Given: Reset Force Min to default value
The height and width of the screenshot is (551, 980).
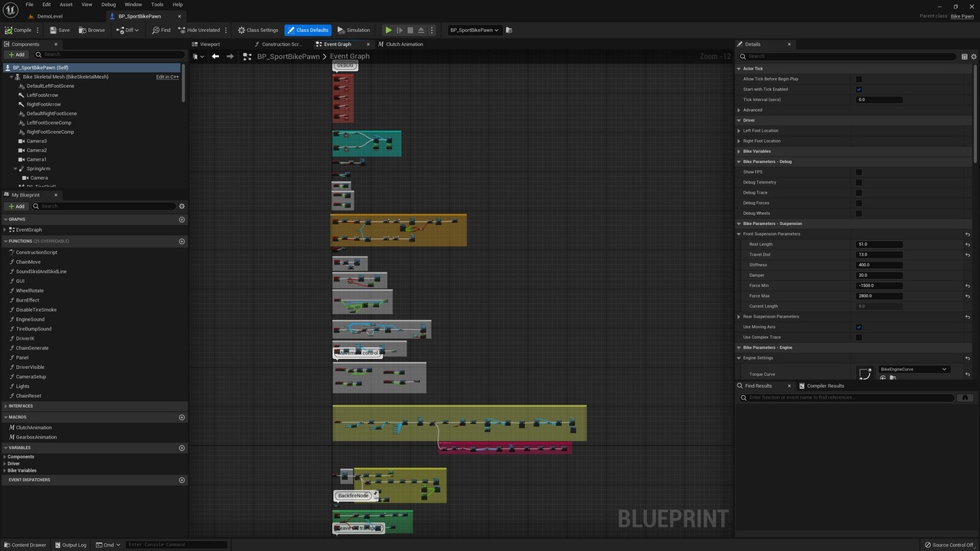Looking at the screenshot, I should pyautogui.click(x=968, y=285).
